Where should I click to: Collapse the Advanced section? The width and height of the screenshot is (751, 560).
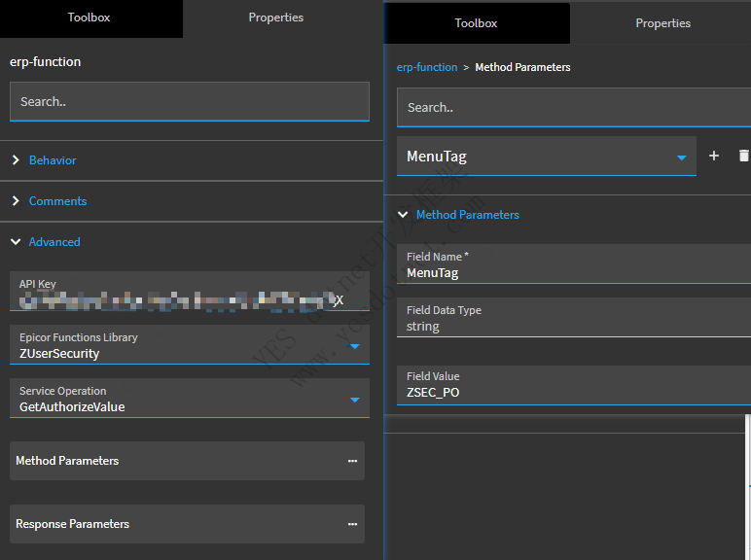tap(54, 242)
